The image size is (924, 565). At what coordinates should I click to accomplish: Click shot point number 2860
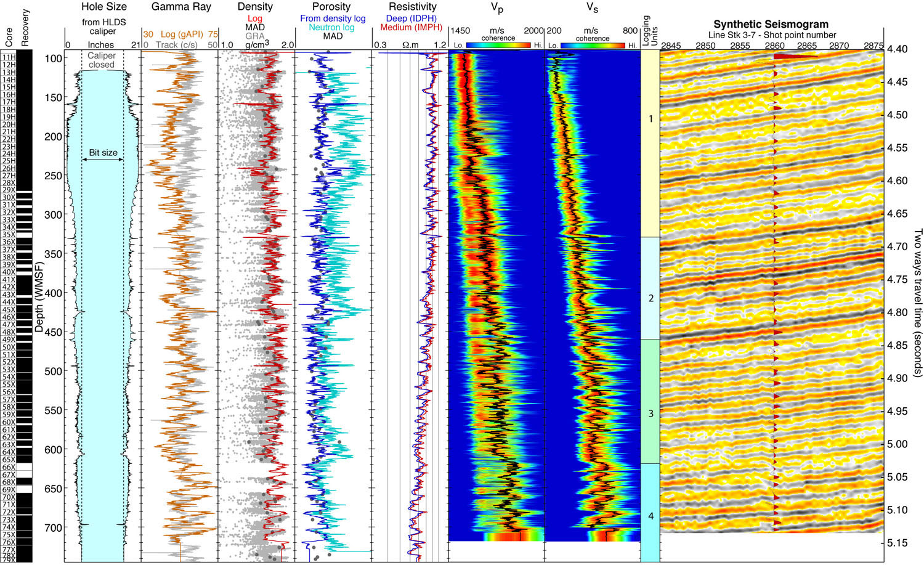[x=774, y=46]
